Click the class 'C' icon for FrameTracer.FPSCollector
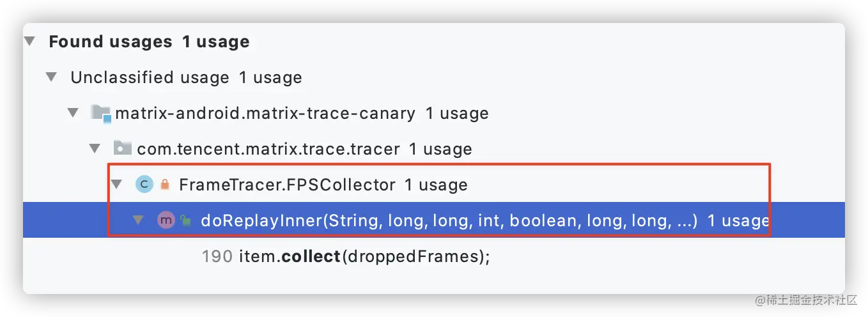868x317 pixels. pyautogui.click(x=144, y=185)
